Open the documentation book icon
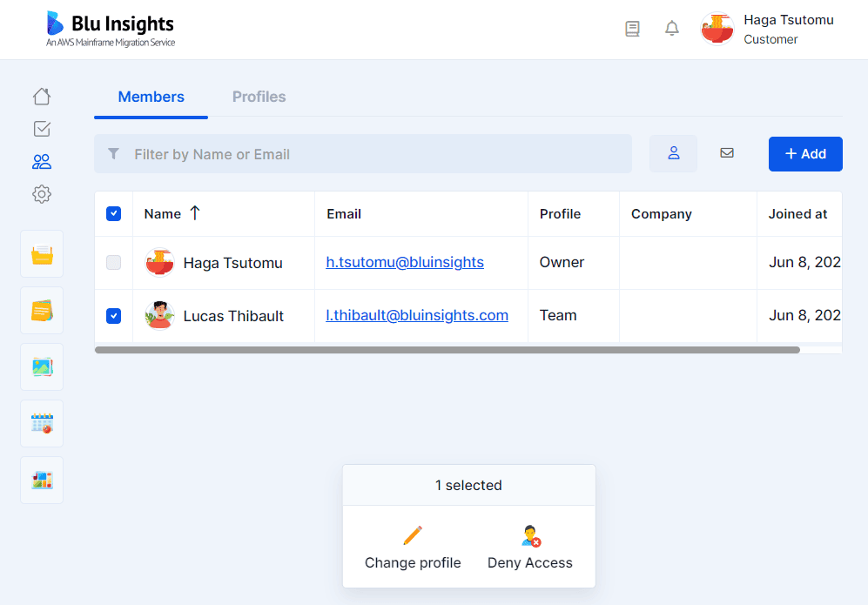This screenshot has width=868, height=605. tap(633, 29)
